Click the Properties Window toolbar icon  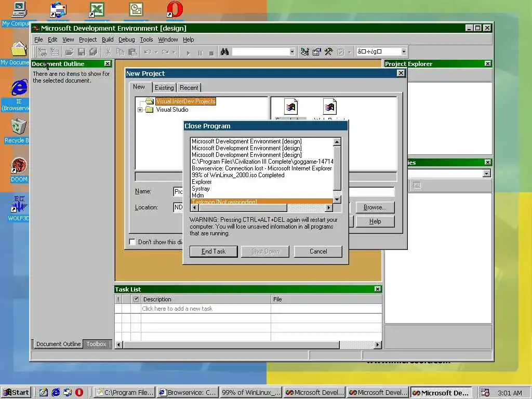pos(316,52)
